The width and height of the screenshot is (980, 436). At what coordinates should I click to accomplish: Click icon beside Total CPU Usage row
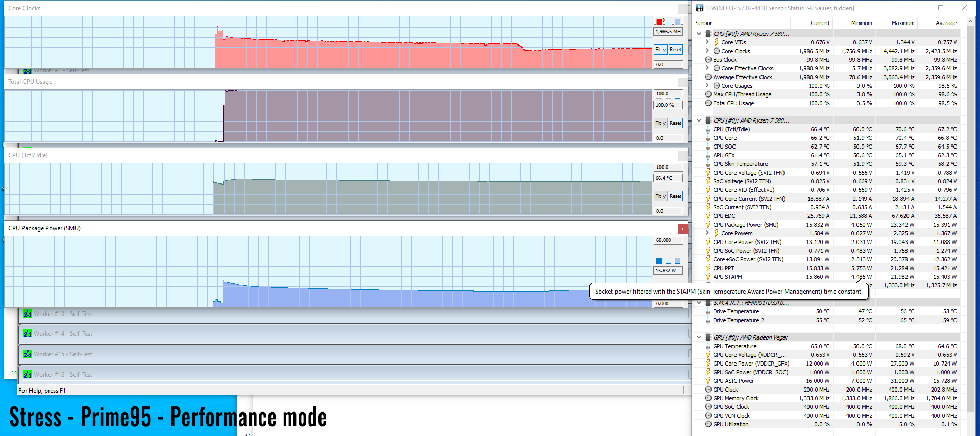click(x=708, y=103)
